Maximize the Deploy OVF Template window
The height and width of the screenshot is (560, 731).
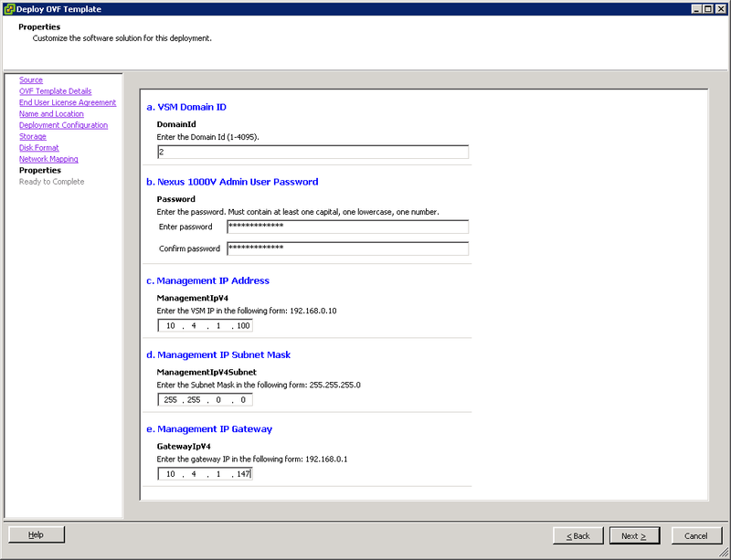pyautogui.click(x=708, y=9)
